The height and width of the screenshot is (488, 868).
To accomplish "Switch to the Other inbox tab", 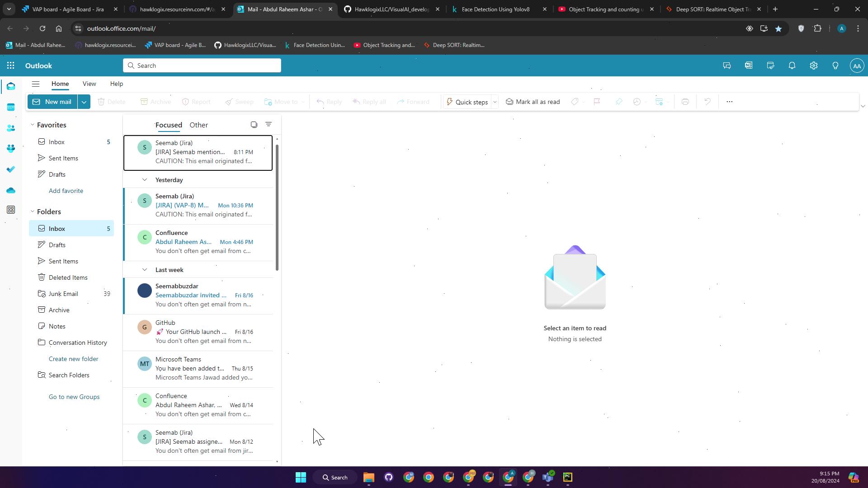I will (x=198, y=125).
